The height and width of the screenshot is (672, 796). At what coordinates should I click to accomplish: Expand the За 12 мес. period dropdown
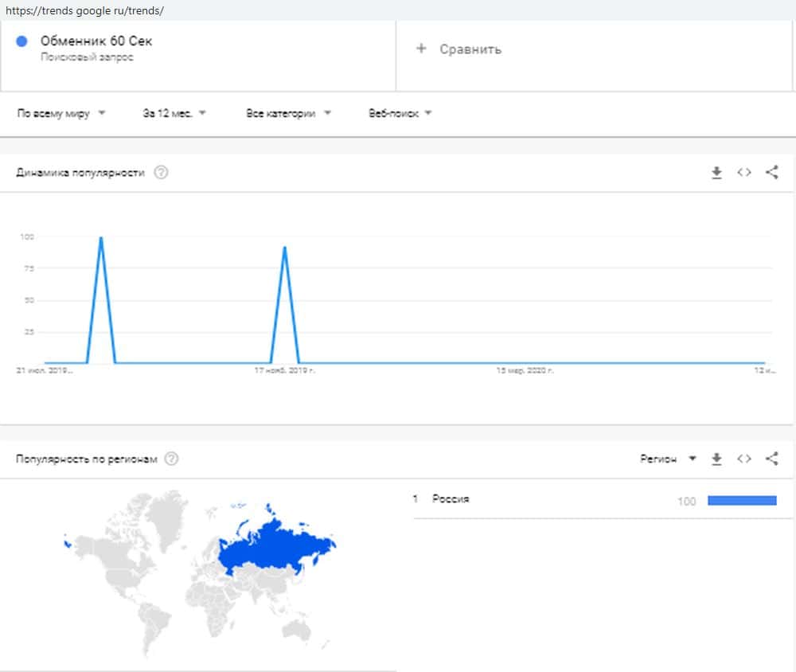174,114
